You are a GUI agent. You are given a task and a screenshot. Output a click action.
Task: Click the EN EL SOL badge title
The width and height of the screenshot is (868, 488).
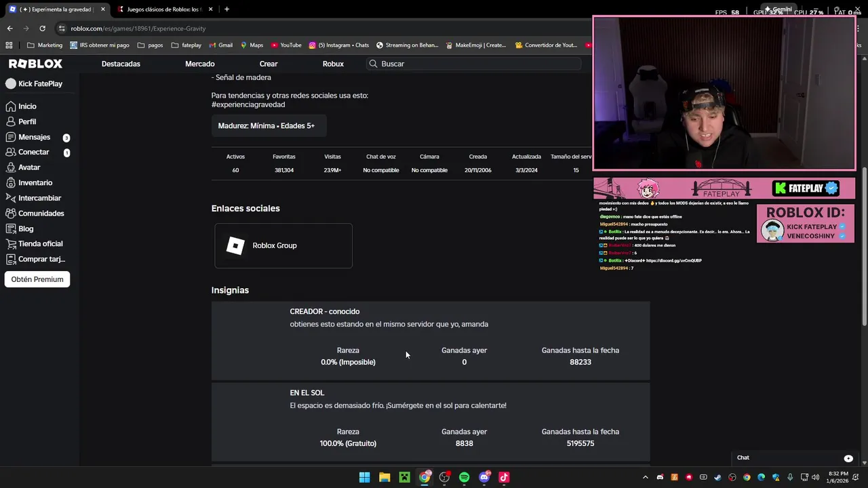pos(307,393)
